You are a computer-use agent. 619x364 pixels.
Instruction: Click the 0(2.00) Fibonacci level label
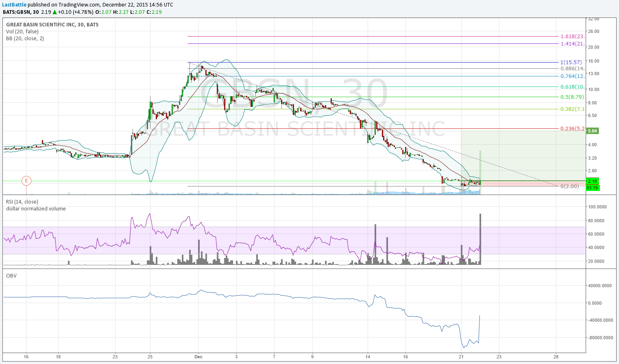point(569,186)
